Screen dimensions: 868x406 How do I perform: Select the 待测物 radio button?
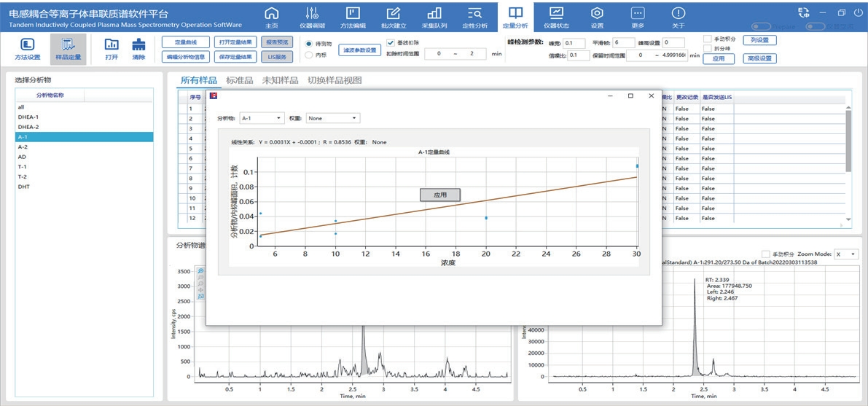point(309,43)
